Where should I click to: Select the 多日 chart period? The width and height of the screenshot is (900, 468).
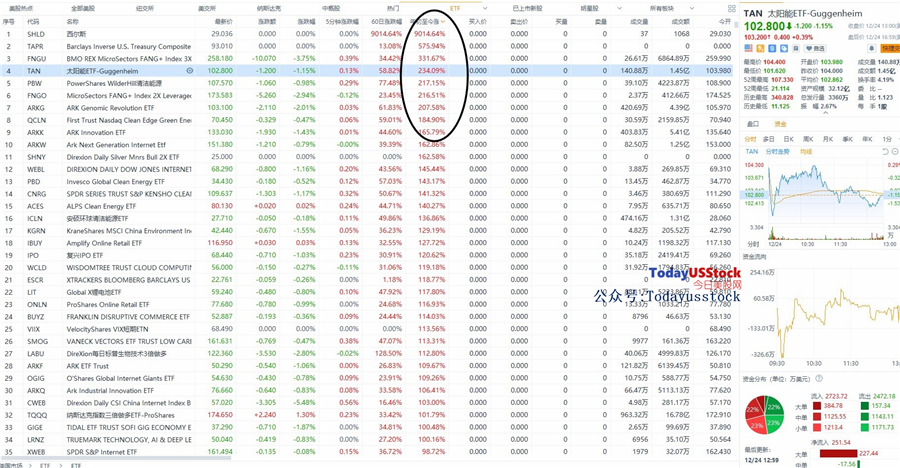769,139
